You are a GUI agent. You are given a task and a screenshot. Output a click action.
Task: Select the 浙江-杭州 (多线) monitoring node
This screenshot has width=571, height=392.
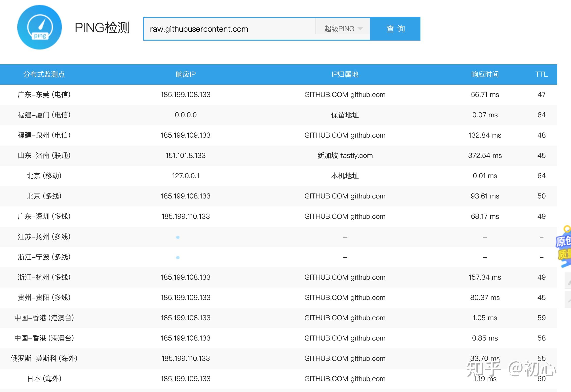click(x=44, y=277)
